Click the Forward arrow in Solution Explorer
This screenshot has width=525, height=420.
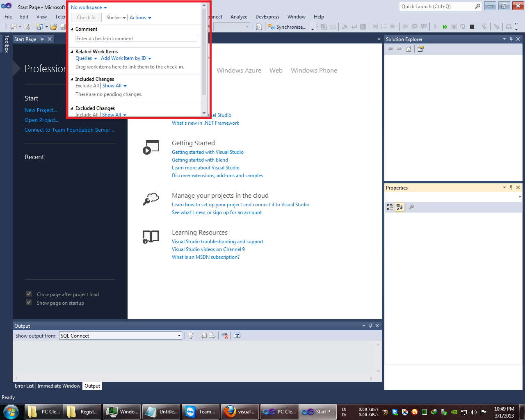coord(399,49)
